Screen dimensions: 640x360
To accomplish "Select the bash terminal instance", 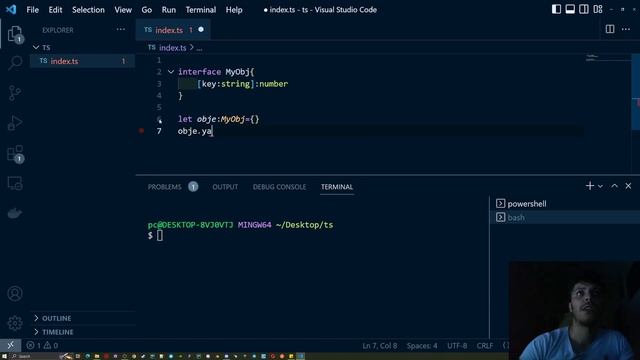I will 565,217.
